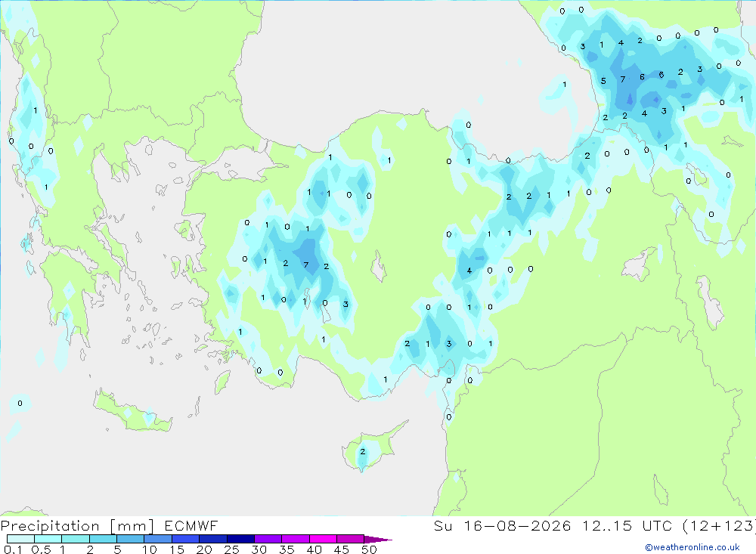
Task: Click legend tick label "35"
Action: (x=287, y=549)
